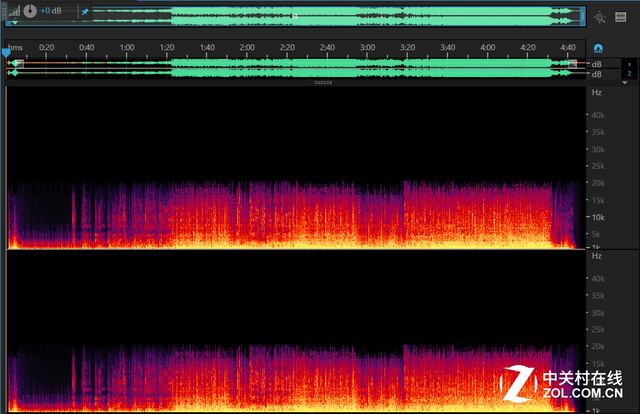The height and width of the screenshot is (414, 640).
Task: Click the divider grip between waveform and spectrogram
Action: point(322,83)
